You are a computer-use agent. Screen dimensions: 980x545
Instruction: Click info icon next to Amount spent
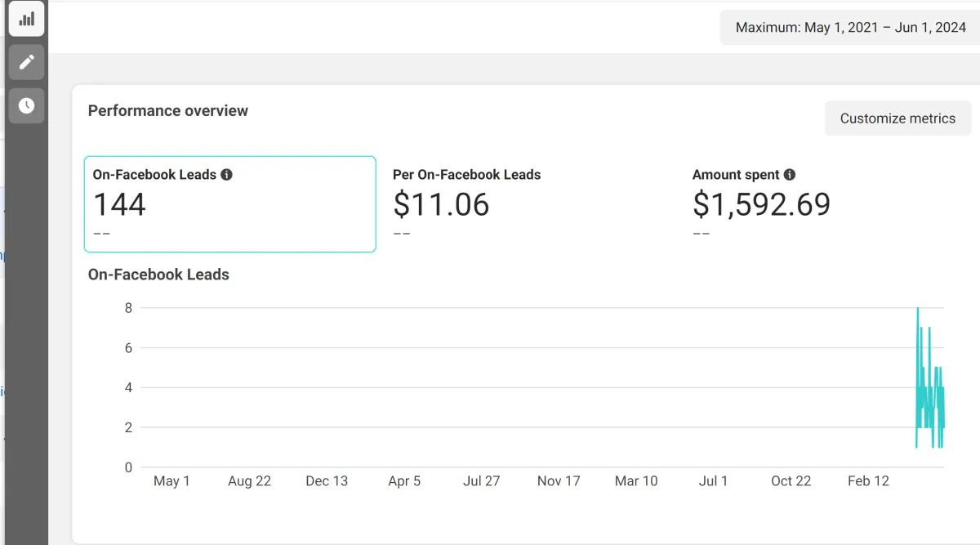tap(790, 174)
